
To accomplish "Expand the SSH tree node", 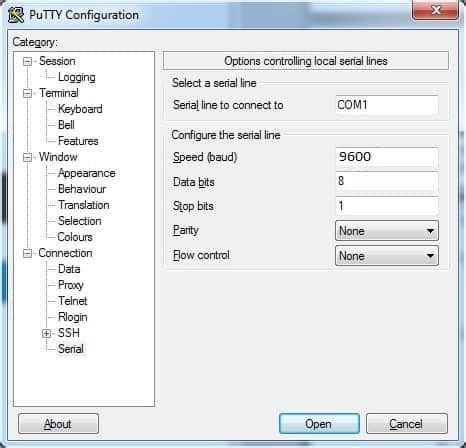I will (x=47, y=333).
